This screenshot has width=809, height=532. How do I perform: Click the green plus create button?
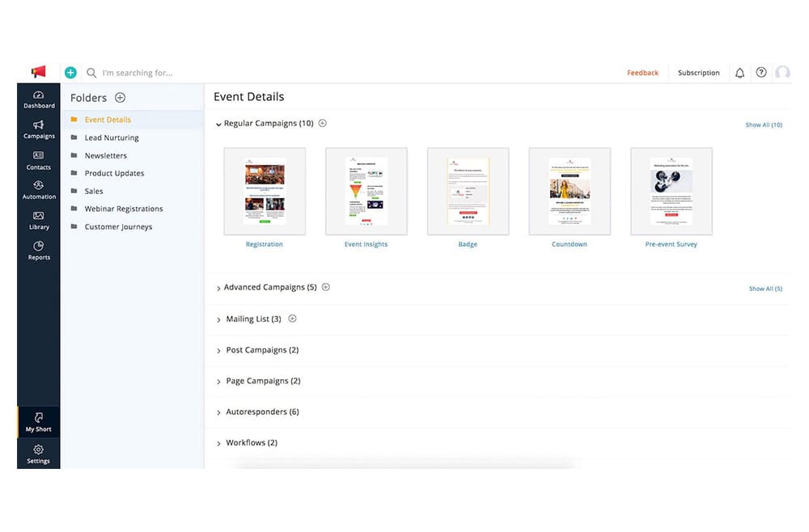(x=70, y=73)
